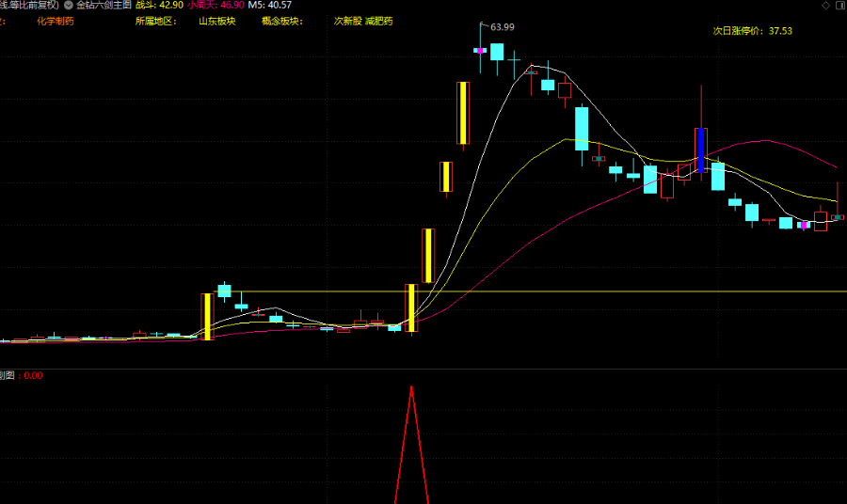Image resolution: width=847 pixels, height=504 pixels.
Task: Open the 减肥药 concept link
Action: 381,21
